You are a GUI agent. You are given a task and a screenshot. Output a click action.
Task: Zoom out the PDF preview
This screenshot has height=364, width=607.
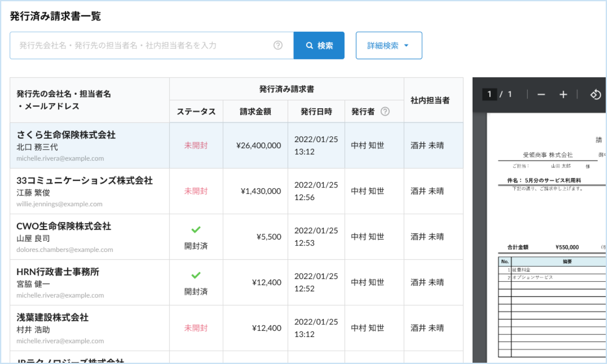(541, 95)
